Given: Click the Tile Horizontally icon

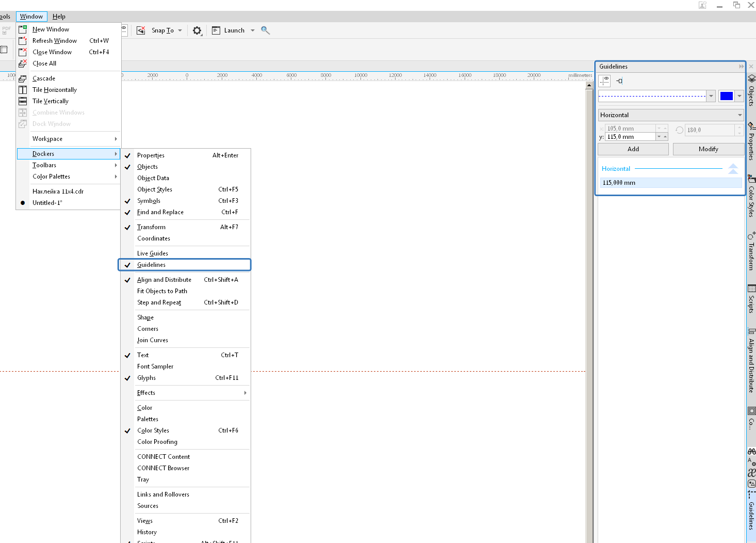Looking at the screenshot, I should pyautogui.click(x=23, y=90).
